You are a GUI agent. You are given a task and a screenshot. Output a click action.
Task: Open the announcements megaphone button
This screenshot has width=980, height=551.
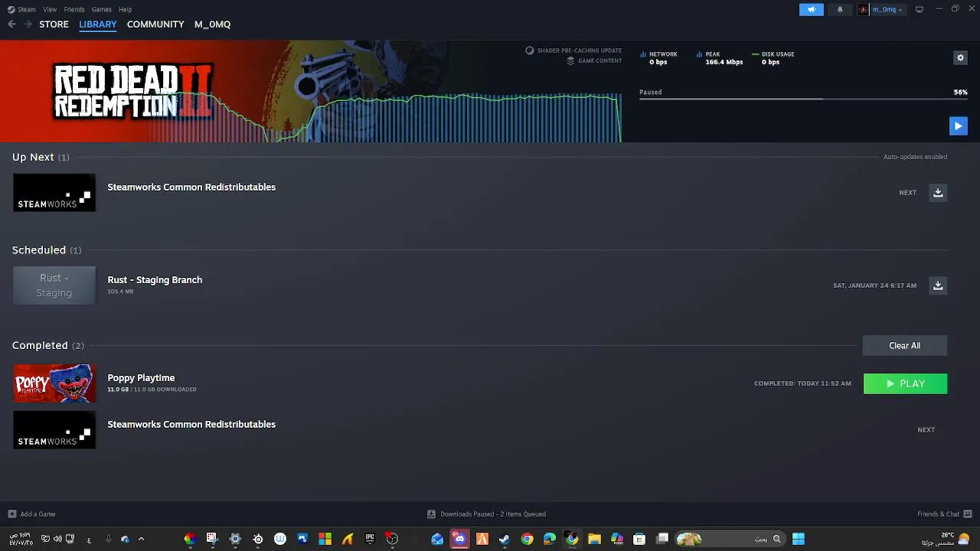click(812, 9)
